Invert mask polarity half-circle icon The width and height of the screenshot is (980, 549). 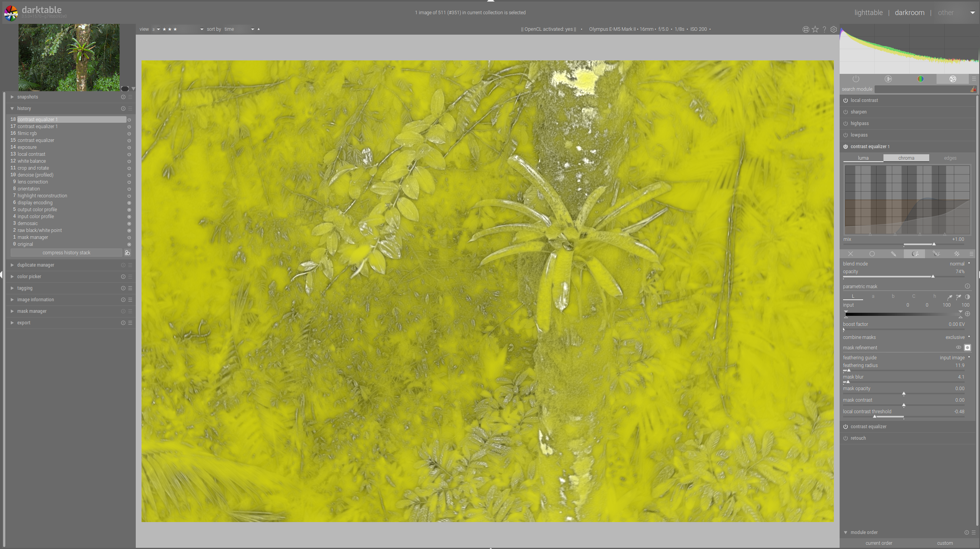(x=967, y=297)
